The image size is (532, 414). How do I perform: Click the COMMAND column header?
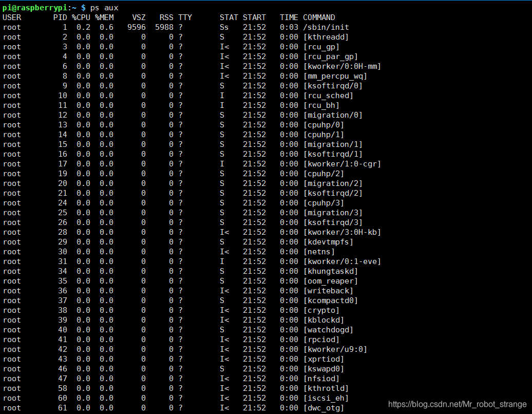319,17
